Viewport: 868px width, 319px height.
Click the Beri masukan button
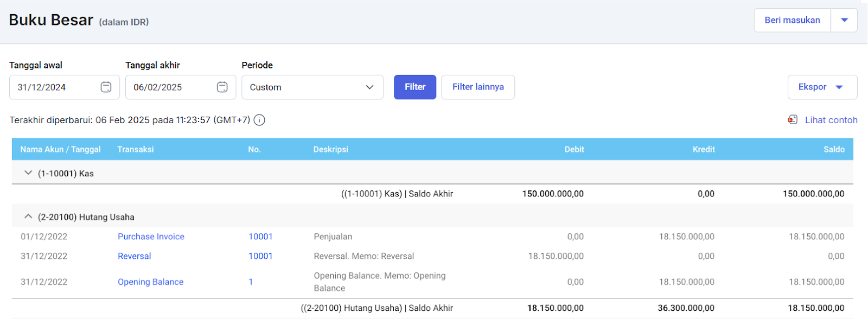coord(792,20)
